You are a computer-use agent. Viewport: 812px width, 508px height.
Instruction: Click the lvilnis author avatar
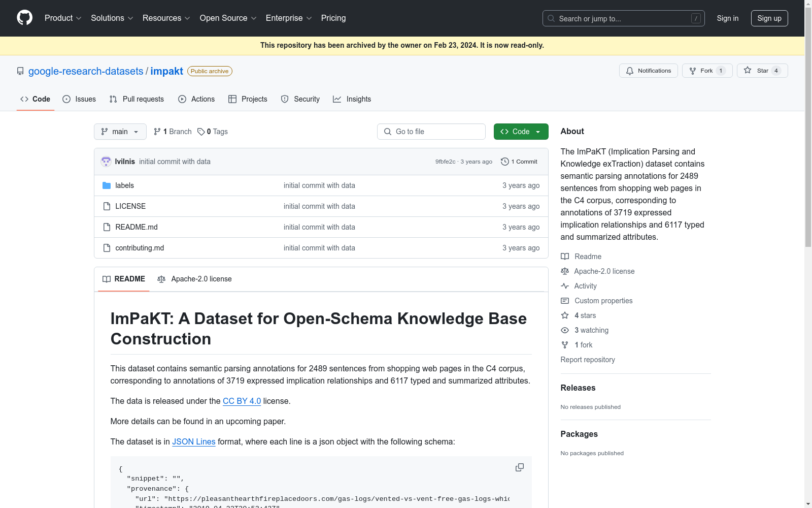point(106,162)
